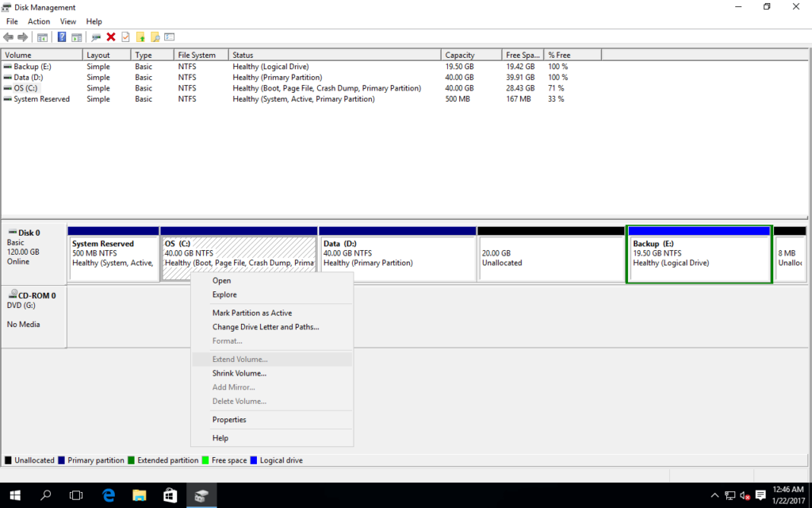Open Microsoft Edge from the taskbar
The image size is (812, 508).
coord(109,495)
